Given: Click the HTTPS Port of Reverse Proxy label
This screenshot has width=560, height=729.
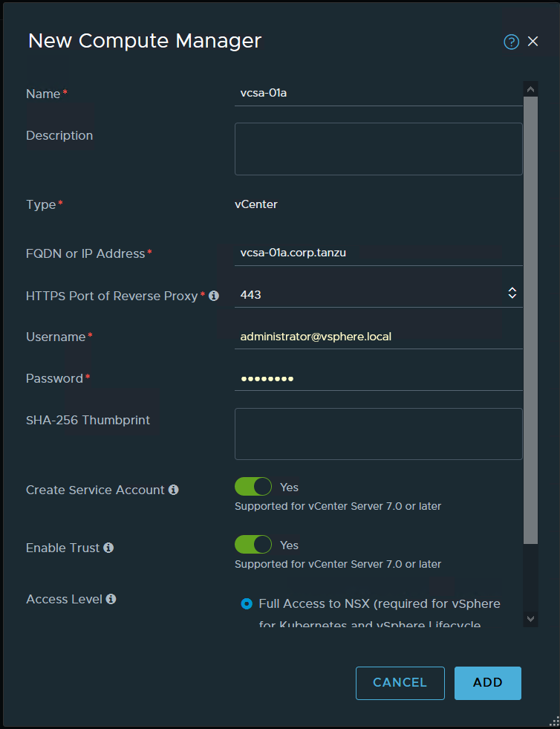Looking at the screenshot, I should [112, 297].
